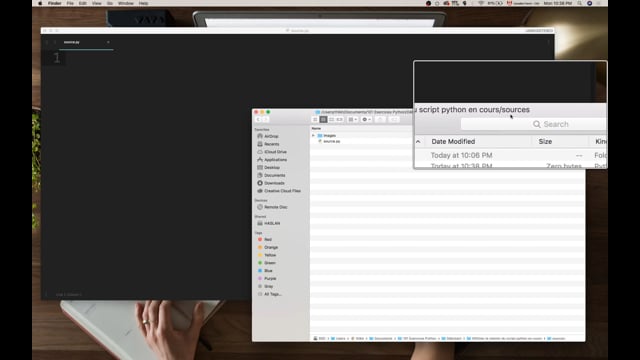
Task: Open Recents in the Finder sidebar
Action: coord(268,144)
